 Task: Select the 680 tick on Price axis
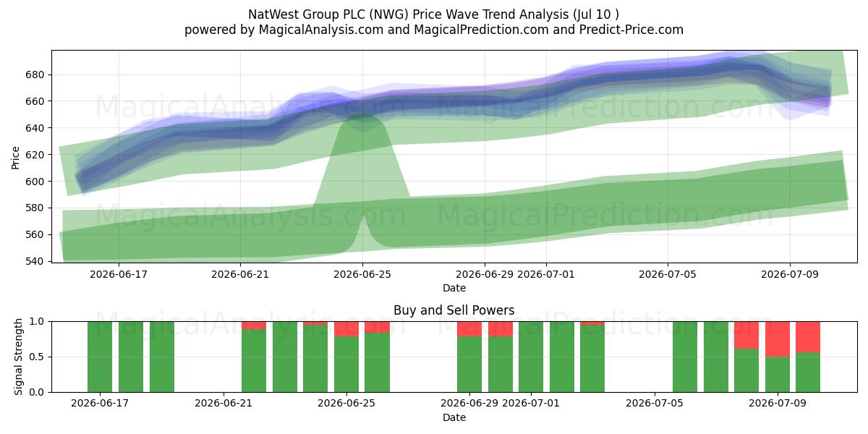pos(36,75)
